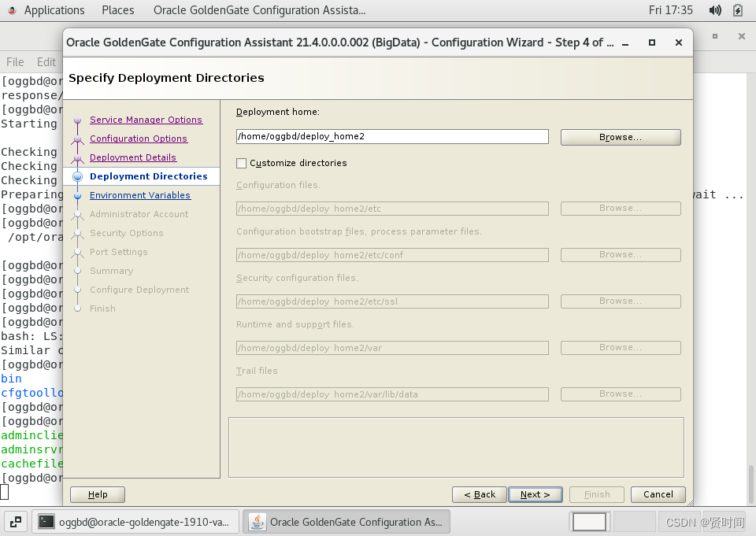The width and height of the screenshot is (756, 536).
Task: Click the Configuration files path field
Action: 392,209
